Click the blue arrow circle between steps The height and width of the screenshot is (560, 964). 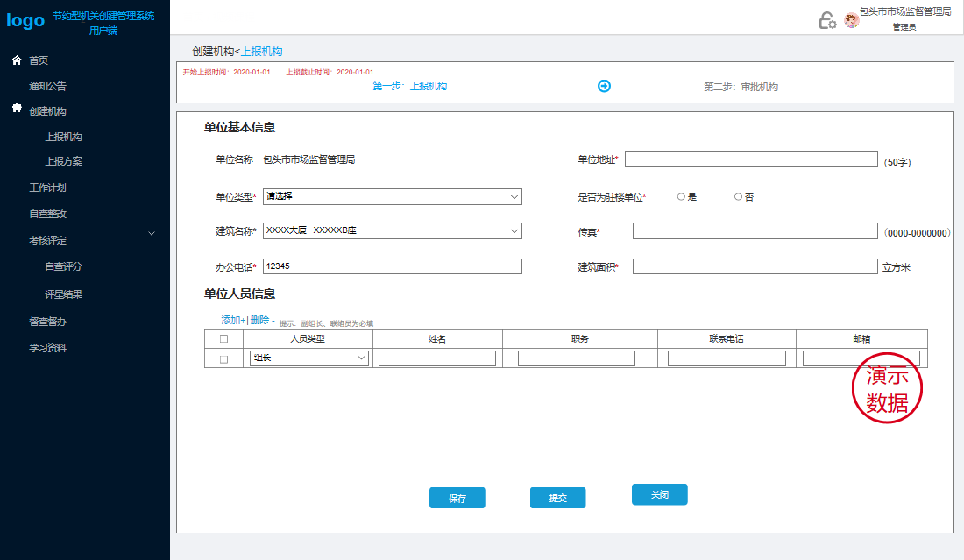coord(604,86)
